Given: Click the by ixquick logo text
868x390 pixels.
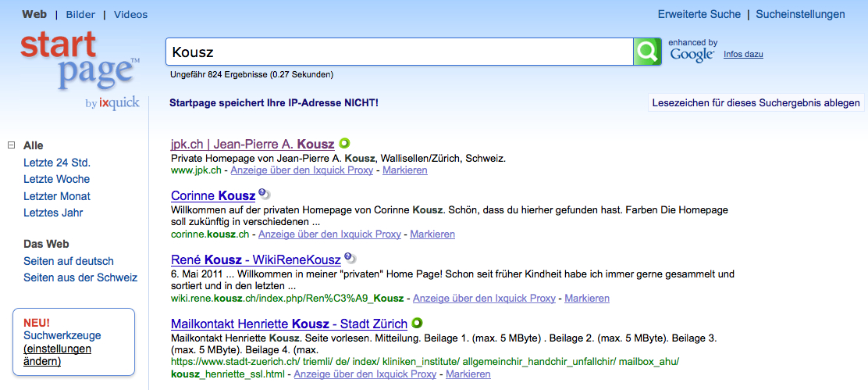Looking at the screenshot, I should (112, 103).
